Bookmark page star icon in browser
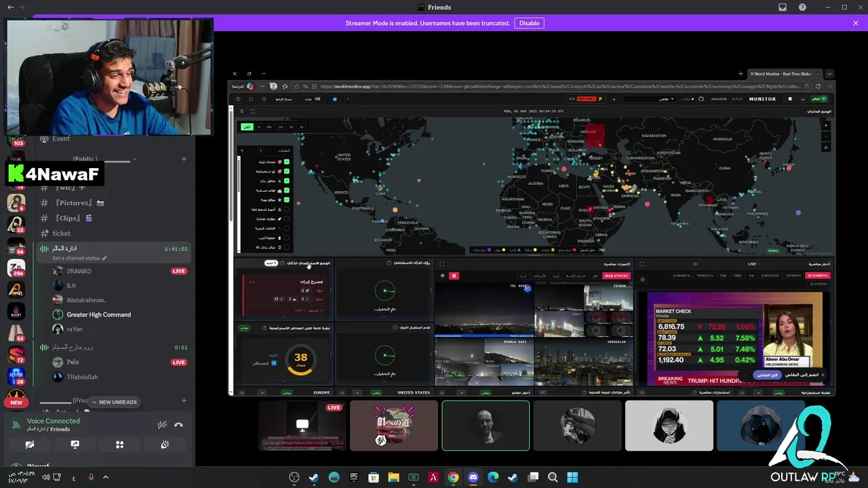The height and width of the screenshot is (488, 868). coord(296,86)
